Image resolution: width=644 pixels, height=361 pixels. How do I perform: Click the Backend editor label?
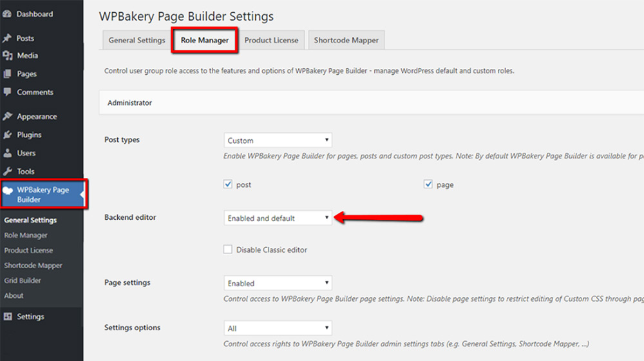[x=130, y=217]
